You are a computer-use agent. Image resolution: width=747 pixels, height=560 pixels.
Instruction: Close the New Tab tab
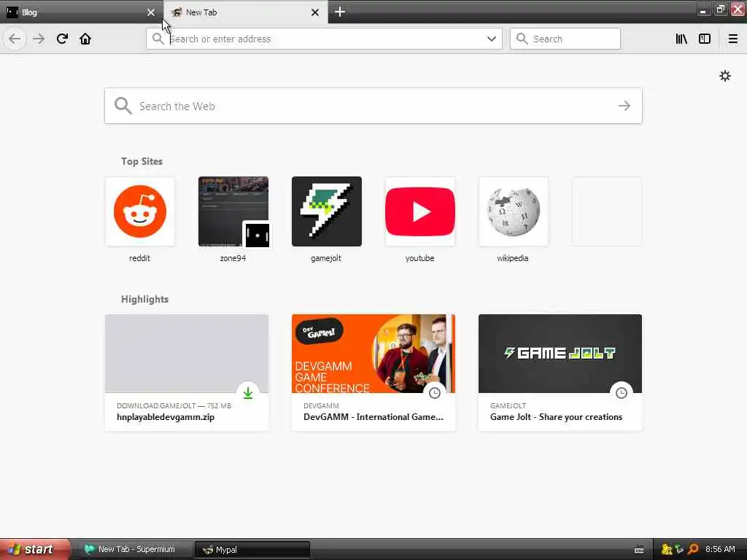coord(315,12)
